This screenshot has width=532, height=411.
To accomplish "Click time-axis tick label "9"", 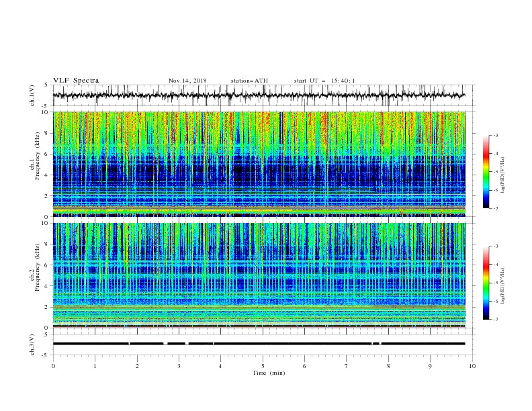I will [x=430, y=366].
